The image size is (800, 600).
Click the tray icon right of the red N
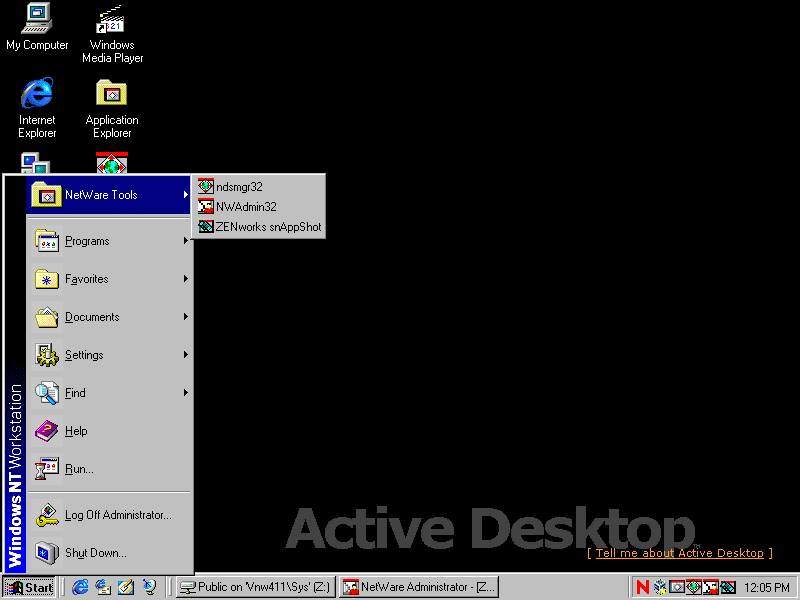click(660, 587)
